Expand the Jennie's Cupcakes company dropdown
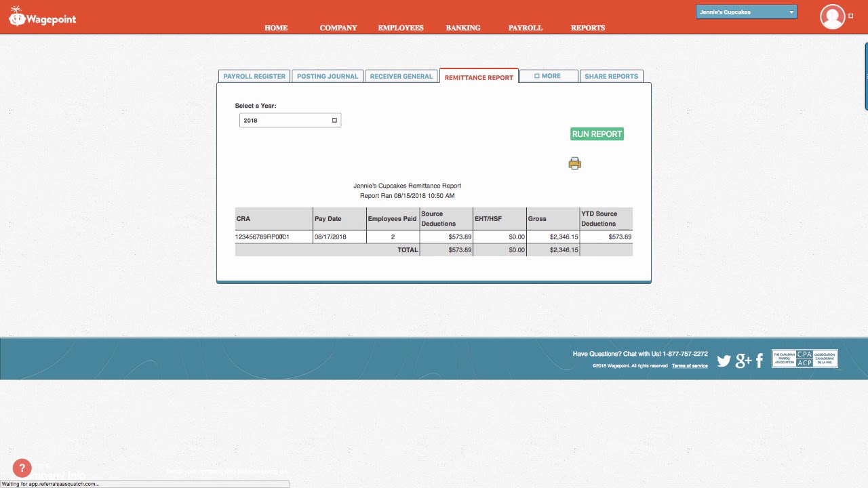 [746, 12]
